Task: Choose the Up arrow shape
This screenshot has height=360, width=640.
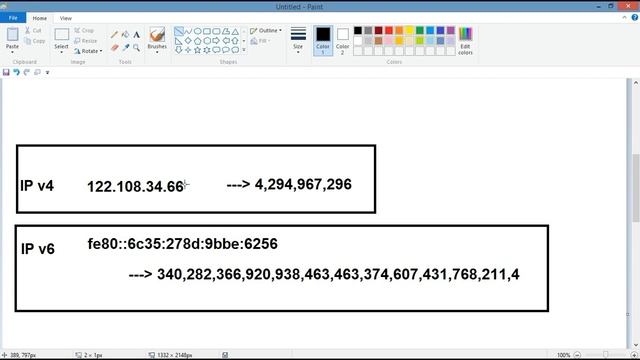Action: click(235, 41)
